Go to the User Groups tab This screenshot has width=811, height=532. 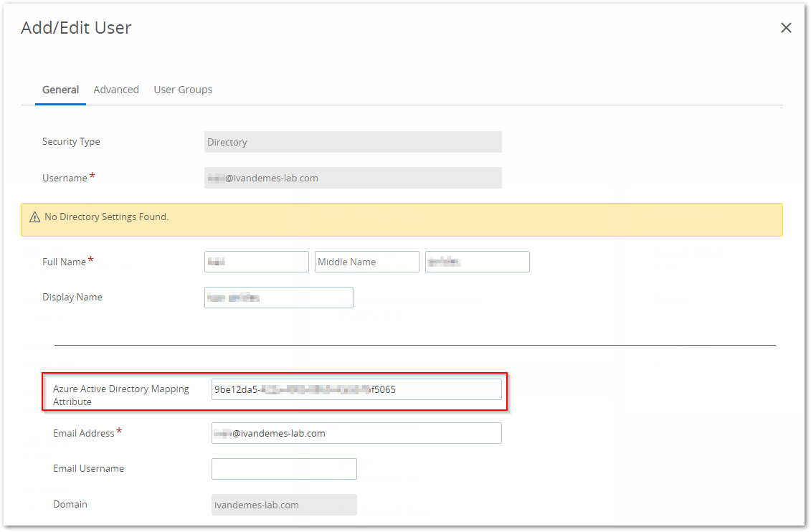tap(183, 90)
